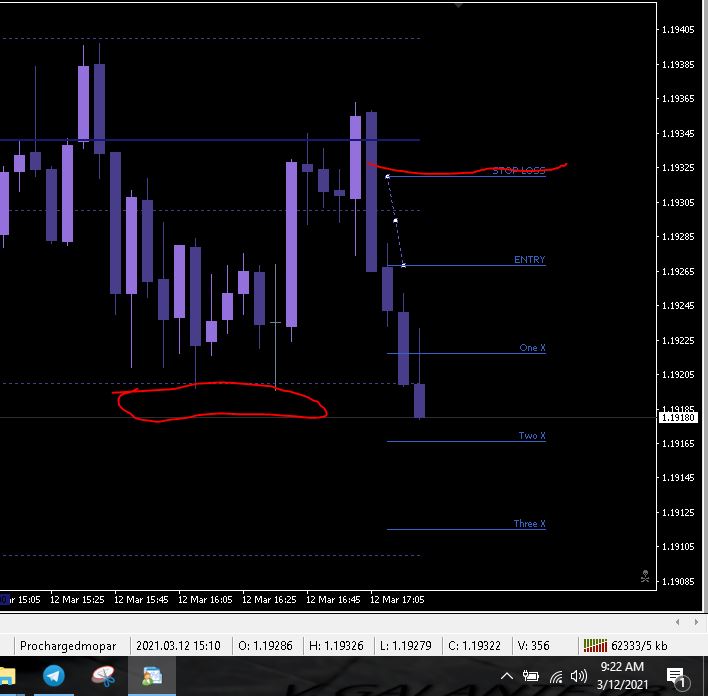The image size is (708, 696).
Task: Select the STOP LOSS line label
Action: (518, 170)
